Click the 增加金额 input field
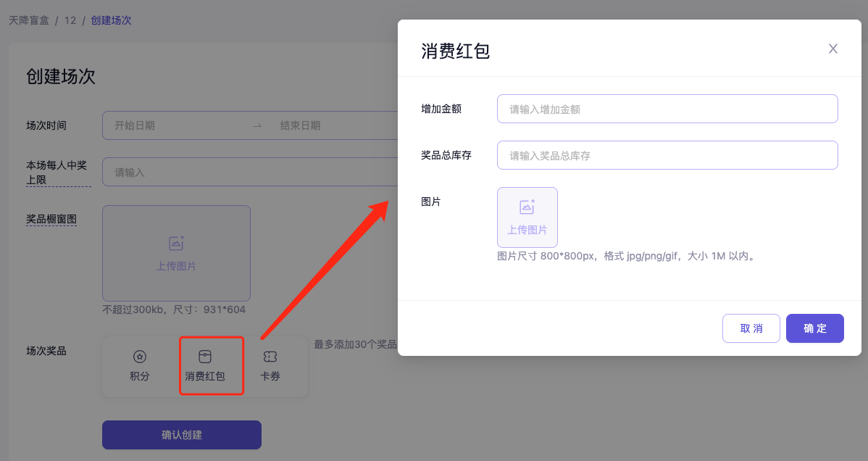This screenshot has height=461, width=868. [667, 109]
